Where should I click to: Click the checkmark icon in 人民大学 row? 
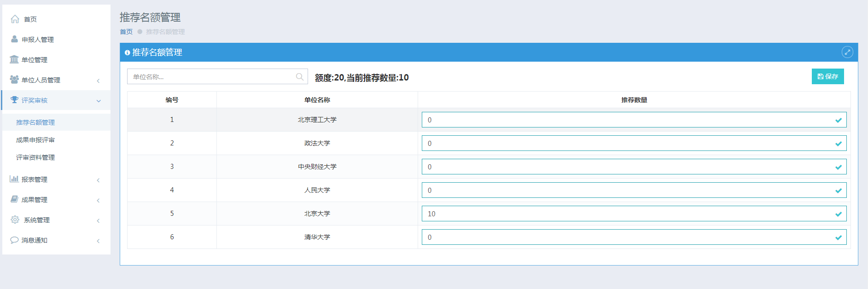(x=839, y=191)
